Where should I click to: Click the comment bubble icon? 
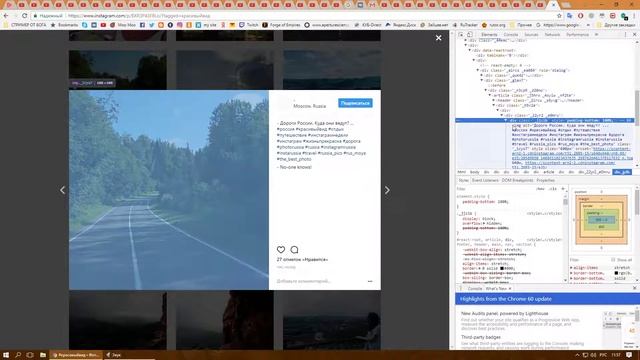(294, 249)
